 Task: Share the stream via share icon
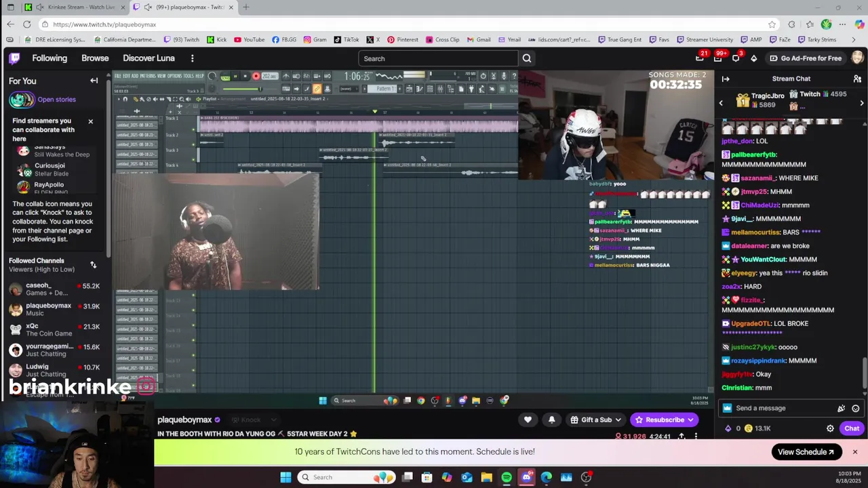tap(682, 436)
